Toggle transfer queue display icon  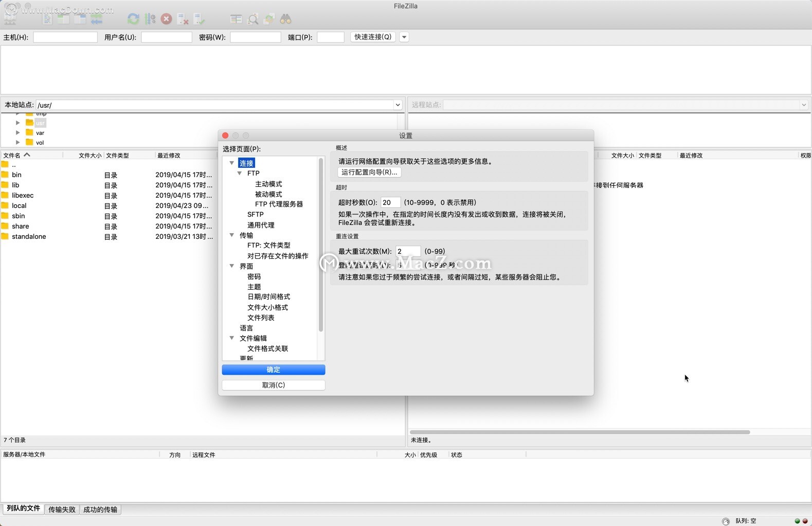(x=96, y=19)
